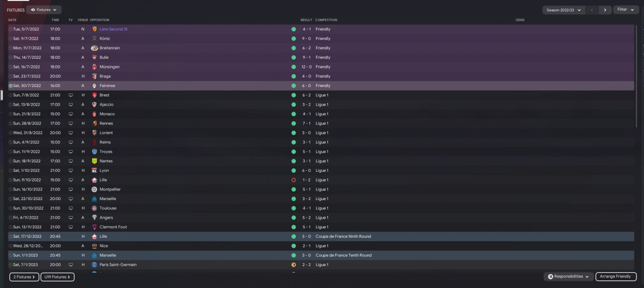
Task: Sort fixtures by the Result column header
Action: (x=306, y=20)
